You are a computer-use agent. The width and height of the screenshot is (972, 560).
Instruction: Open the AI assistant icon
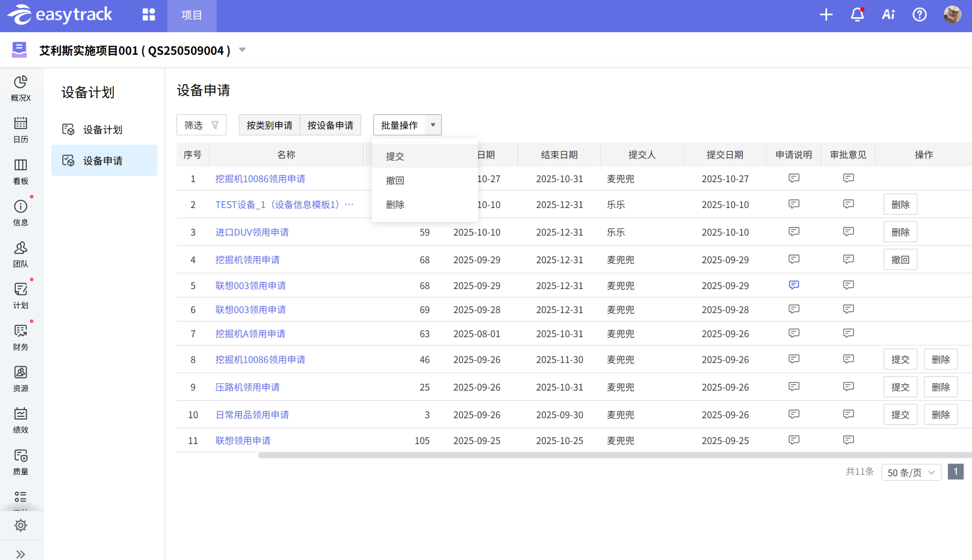coord(888,15)
